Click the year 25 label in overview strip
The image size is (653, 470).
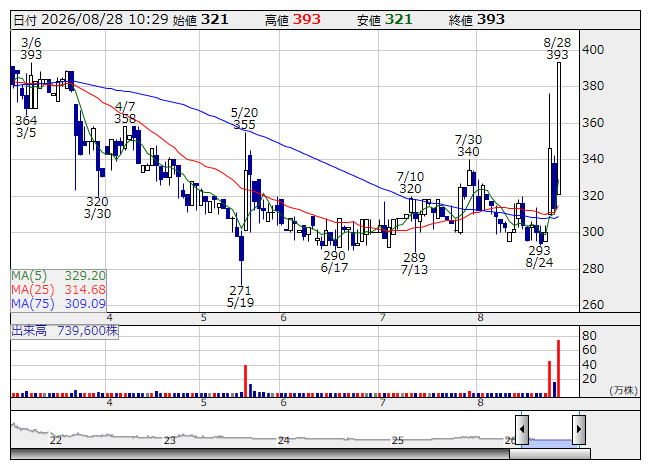(x=398, y=440)
